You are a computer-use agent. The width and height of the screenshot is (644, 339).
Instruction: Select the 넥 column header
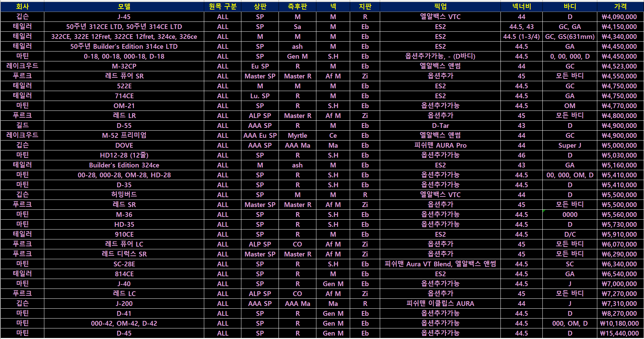[x=333, y=6]
